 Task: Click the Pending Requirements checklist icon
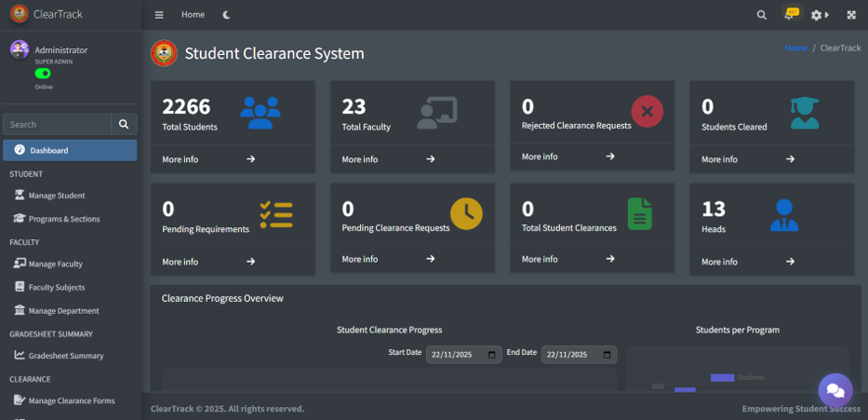click(x=276, y=215)
